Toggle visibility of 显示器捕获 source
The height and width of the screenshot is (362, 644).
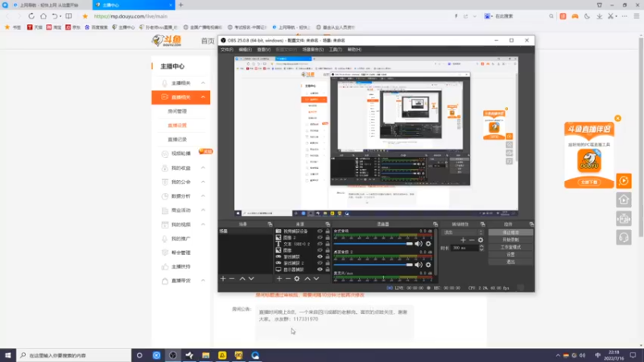point(320,269)
